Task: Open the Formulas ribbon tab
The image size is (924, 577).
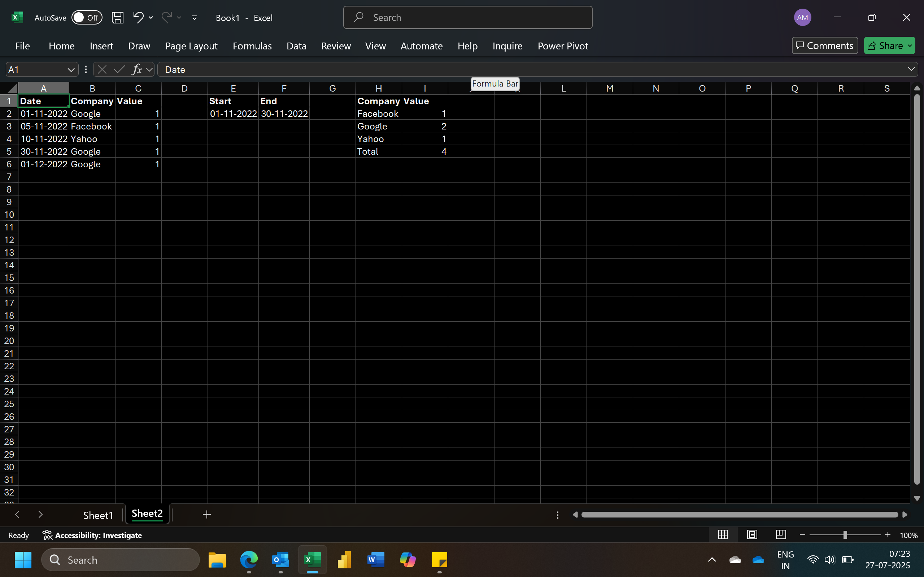Action: click(252, 46)
